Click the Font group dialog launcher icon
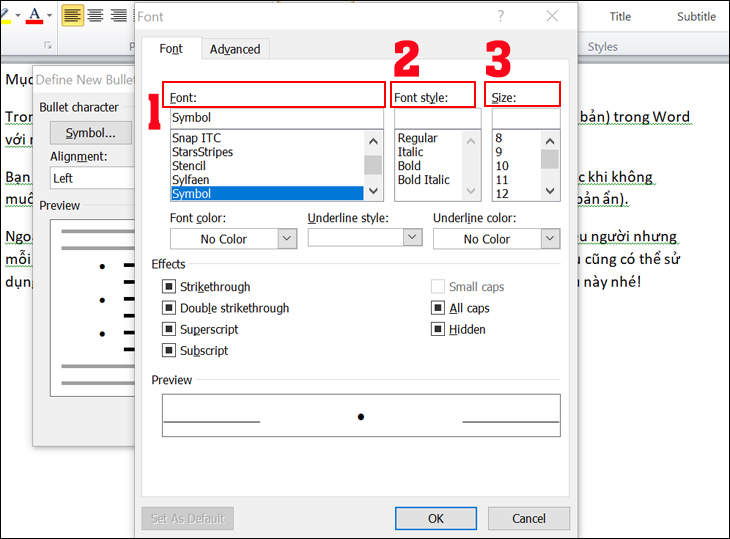Viewport: 730px width, 539px height. pos(48,45)
